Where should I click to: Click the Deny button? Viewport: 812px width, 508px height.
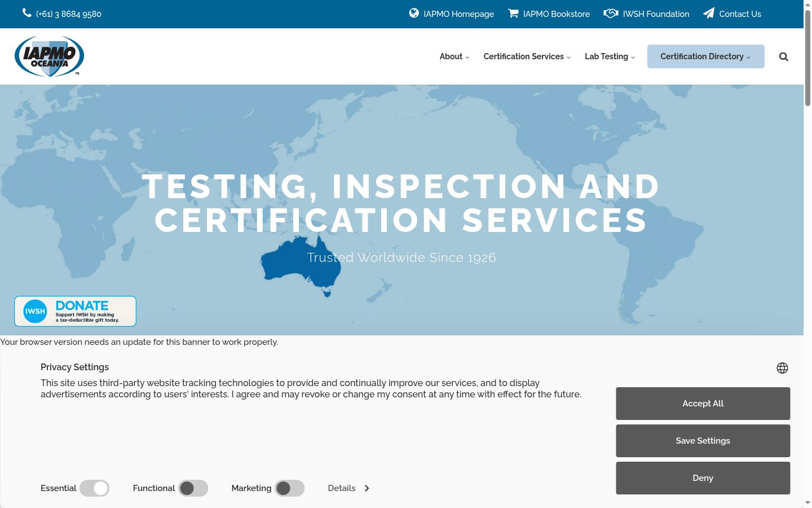[x=703, y=478]
